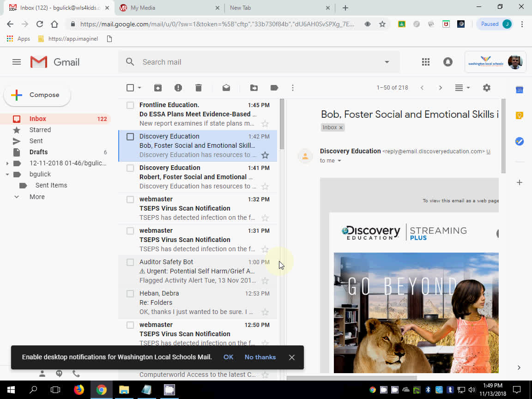Star the Frontline Education email
Screen dimensions: 532x399
click(x=265, y=123)
